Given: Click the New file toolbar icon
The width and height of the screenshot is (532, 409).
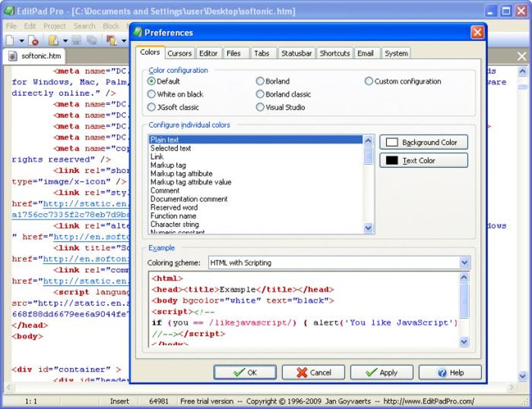Looking at the screenshot, I should 10,41.
